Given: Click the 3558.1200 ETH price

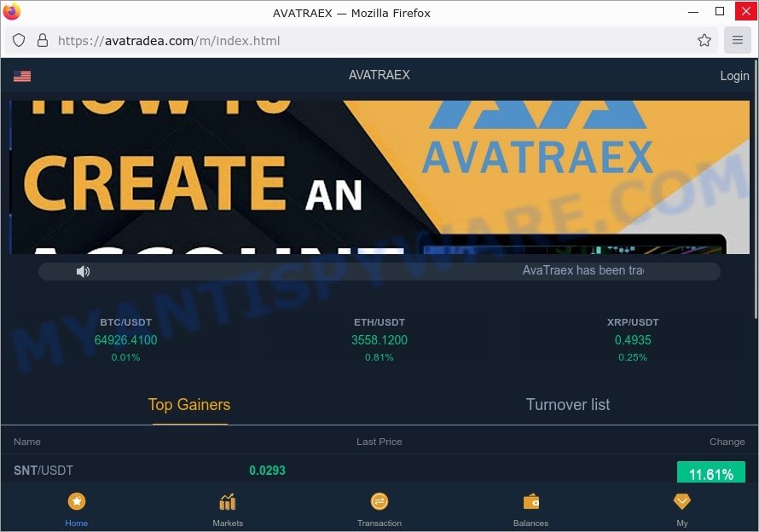Looking at the screenshot, I should pos(379,340).
